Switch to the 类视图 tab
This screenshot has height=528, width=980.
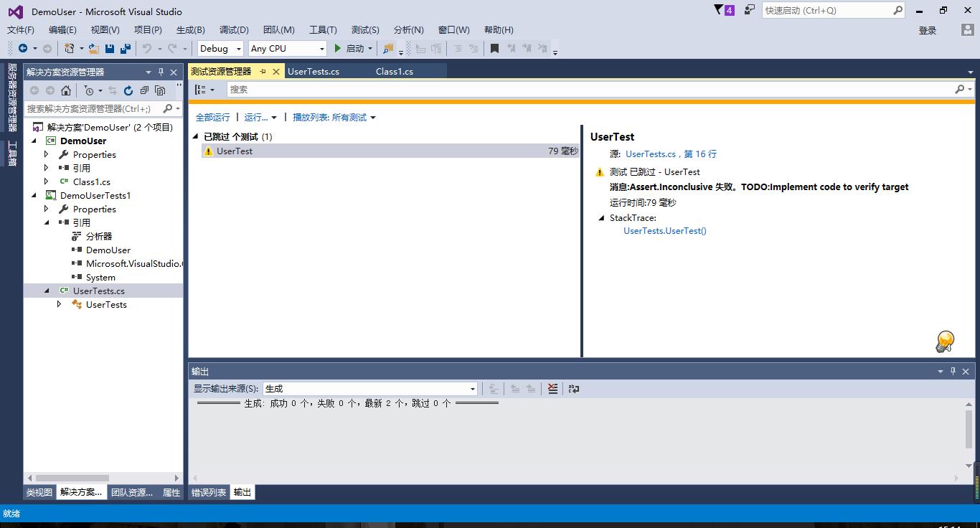coord(39,492)
